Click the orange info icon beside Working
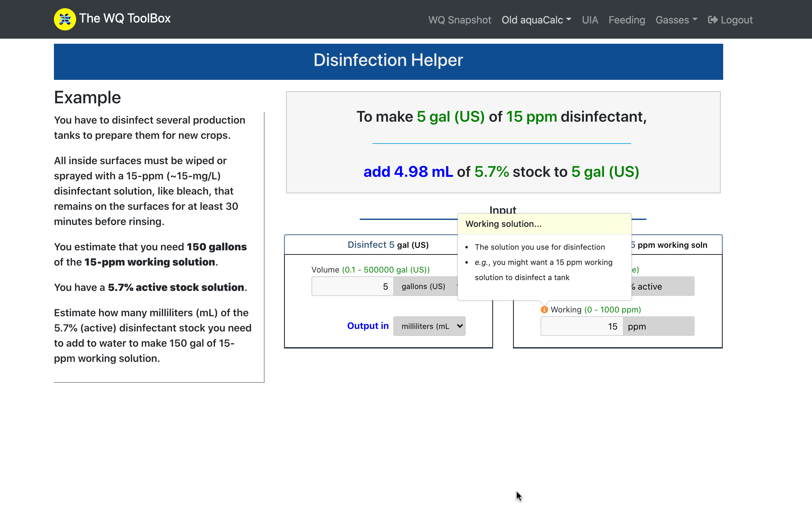Screen dimensions: 812x507 coord(544,310)
